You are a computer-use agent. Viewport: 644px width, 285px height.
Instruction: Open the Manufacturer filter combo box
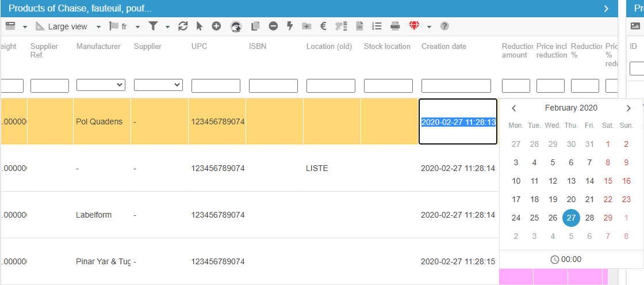(101, 85)
